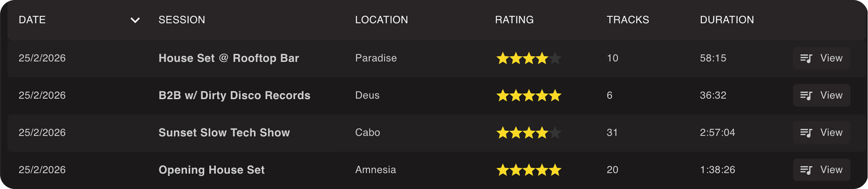This screenshot has width=868, height=189.
Task: Click playlist icon in Sunset Slow Tech row
Action: 806,133
